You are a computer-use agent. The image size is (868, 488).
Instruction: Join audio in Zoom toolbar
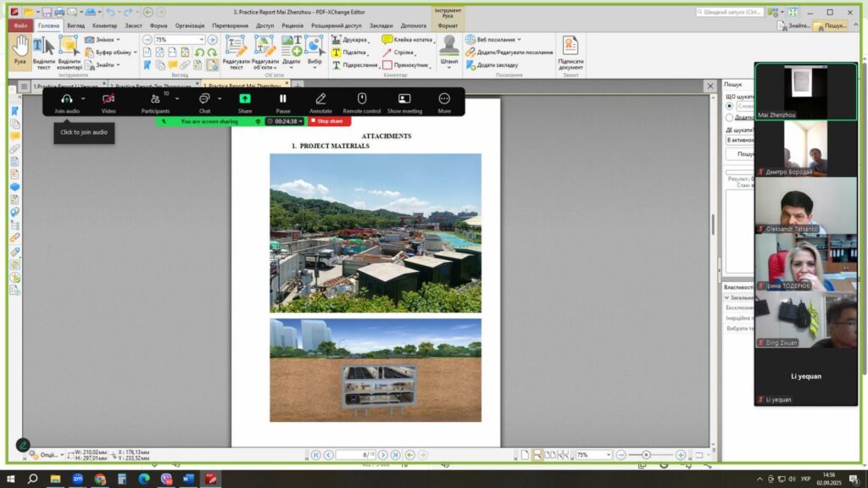point(67,103)
